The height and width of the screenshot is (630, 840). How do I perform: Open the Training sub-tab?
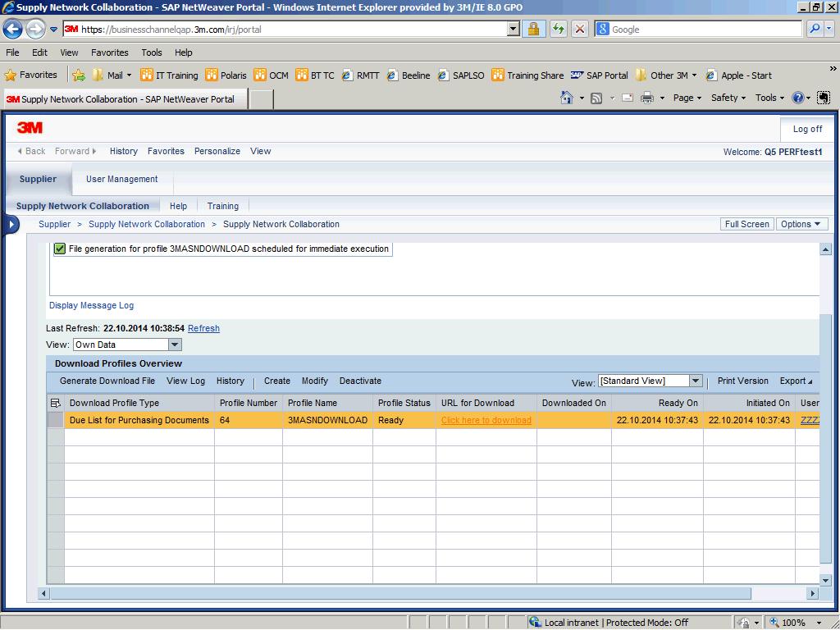223,206
